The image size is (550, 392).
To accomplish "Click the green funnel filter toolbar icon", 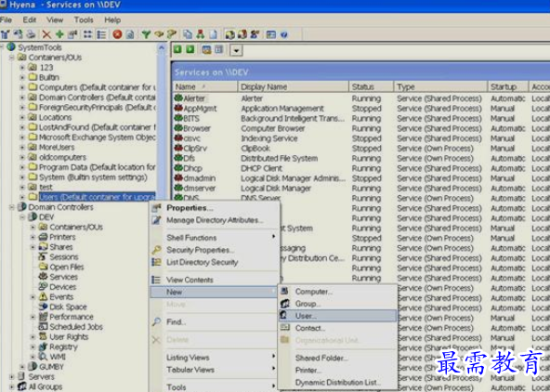I will (146, 34).
